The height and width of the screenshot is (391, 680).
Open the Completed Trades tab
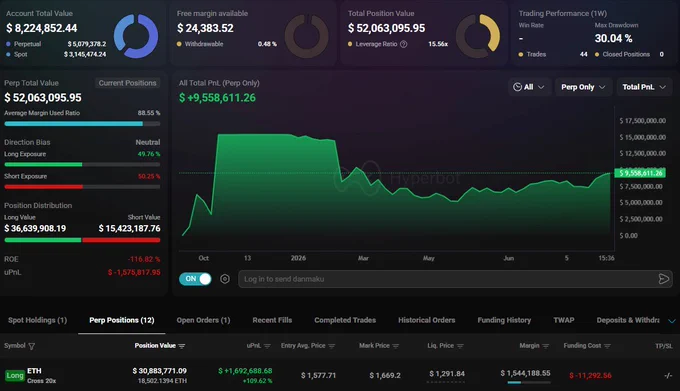[345, 320]
